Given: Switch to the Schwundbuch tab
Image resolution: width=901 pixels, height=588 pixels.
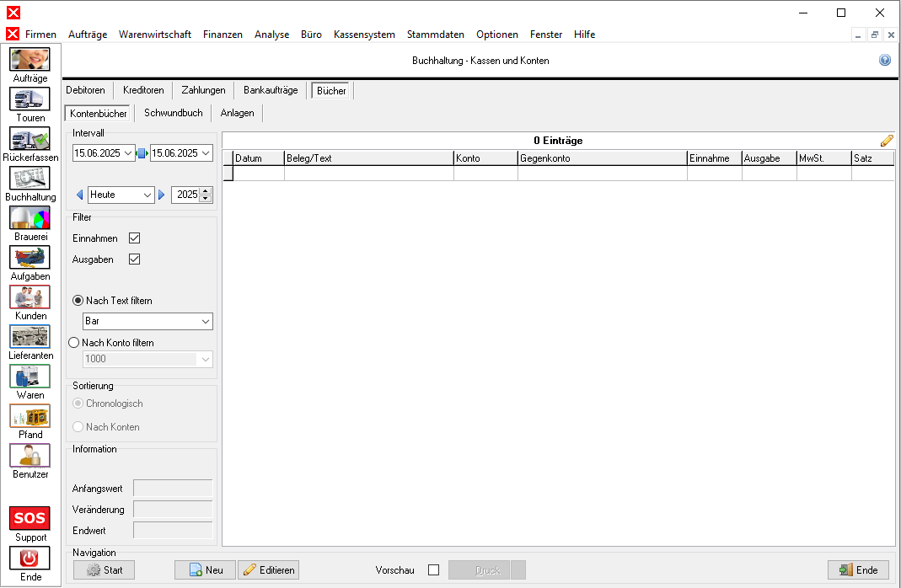Looking at the screenshot, I should (173, 113).
